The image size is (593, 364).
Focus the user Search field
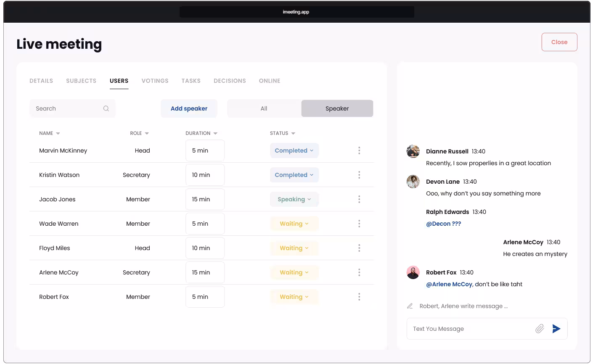72,108
